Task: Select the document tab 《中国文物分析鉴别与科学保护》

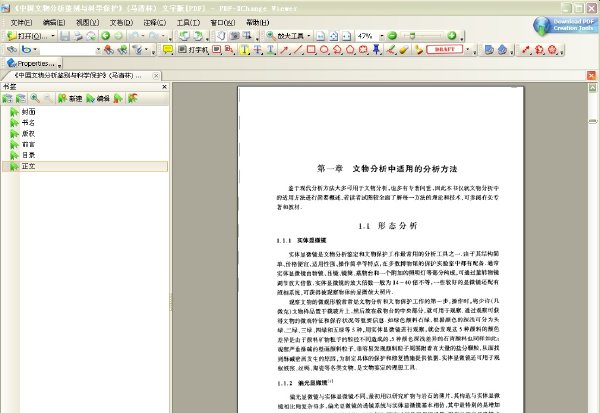Action: click(x=78, y=76)
